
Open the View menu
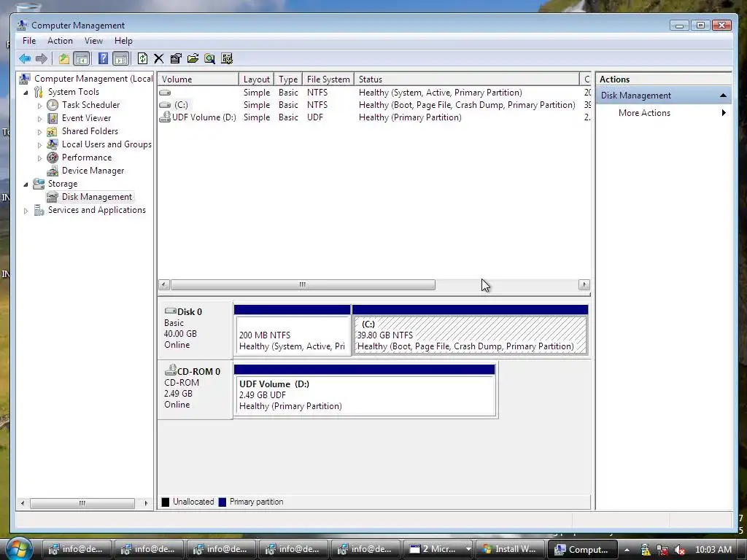click(93, 41)
